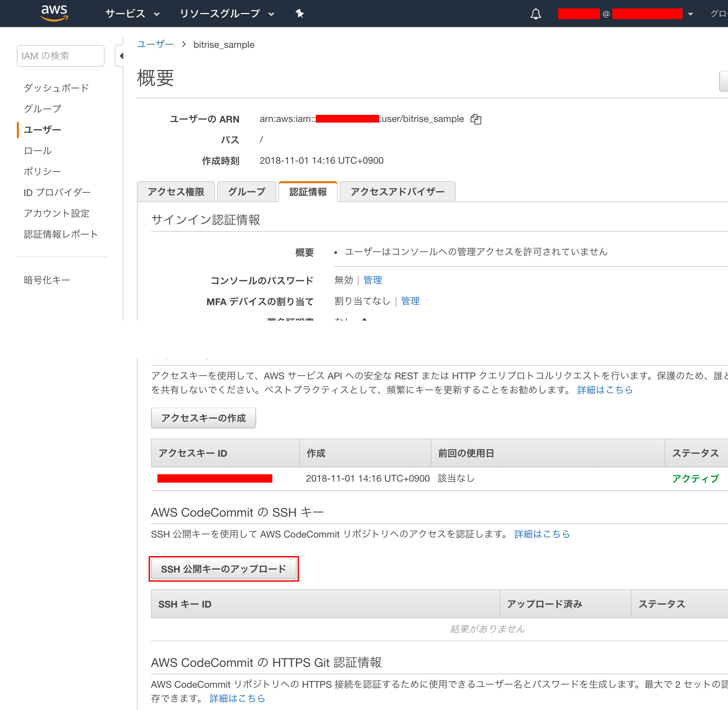
Task: Copy the user ARN with the copy icon
Action: point(476,119)
